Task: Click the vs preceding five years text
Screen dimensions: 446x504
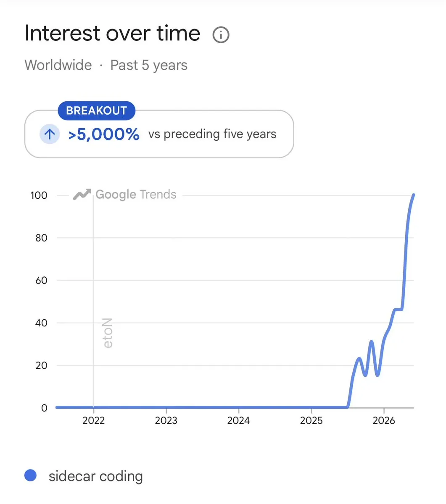Action: [212, 134]
